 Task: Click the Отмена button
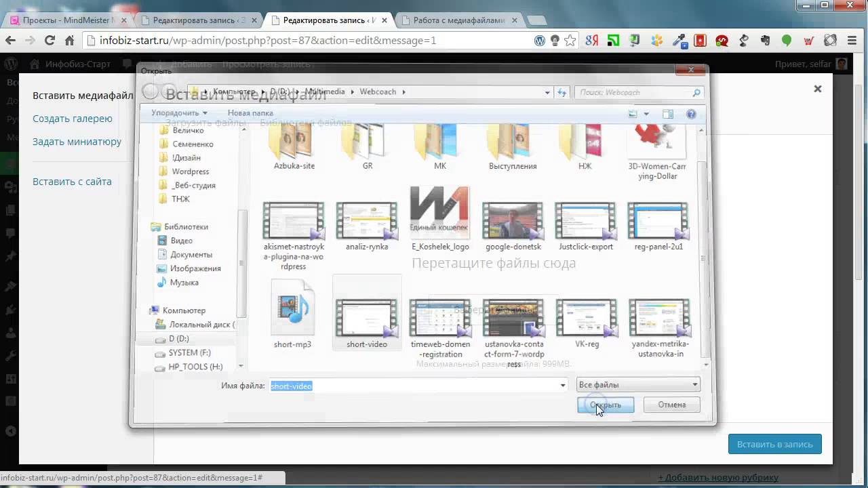pos(672,405)
